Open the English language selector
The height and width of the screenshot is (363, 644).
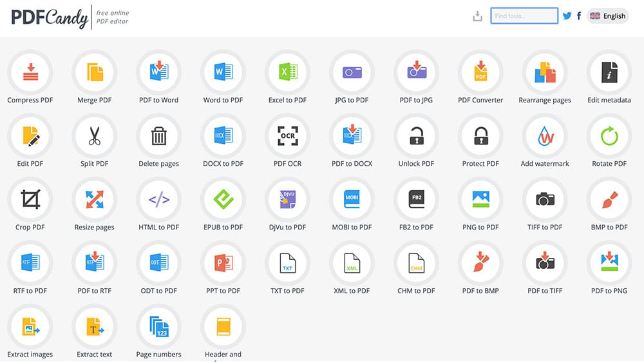pyautogui.click(x=608, y=16)
